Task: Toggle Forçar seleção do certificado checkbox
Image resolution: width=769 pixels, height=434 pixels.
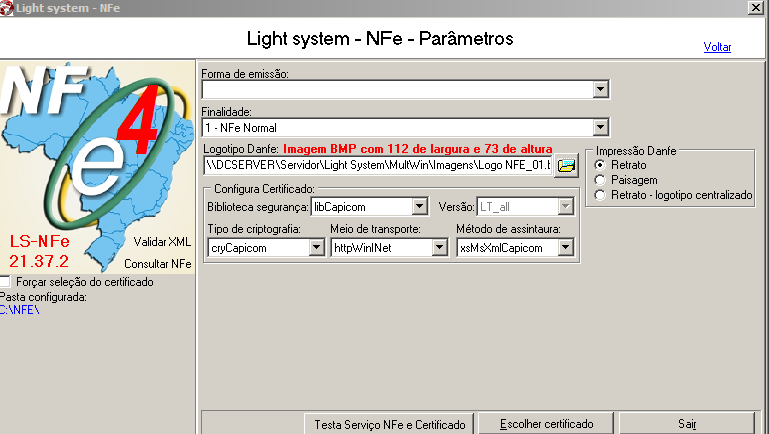Action: coord(5,281)
